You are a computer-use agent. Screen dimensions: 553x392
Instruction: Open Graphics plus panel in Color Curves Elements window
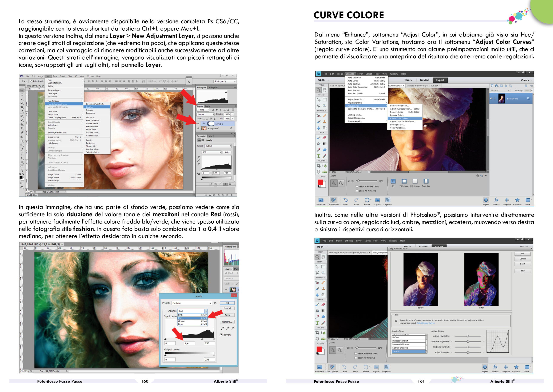(x=506, y=367)
